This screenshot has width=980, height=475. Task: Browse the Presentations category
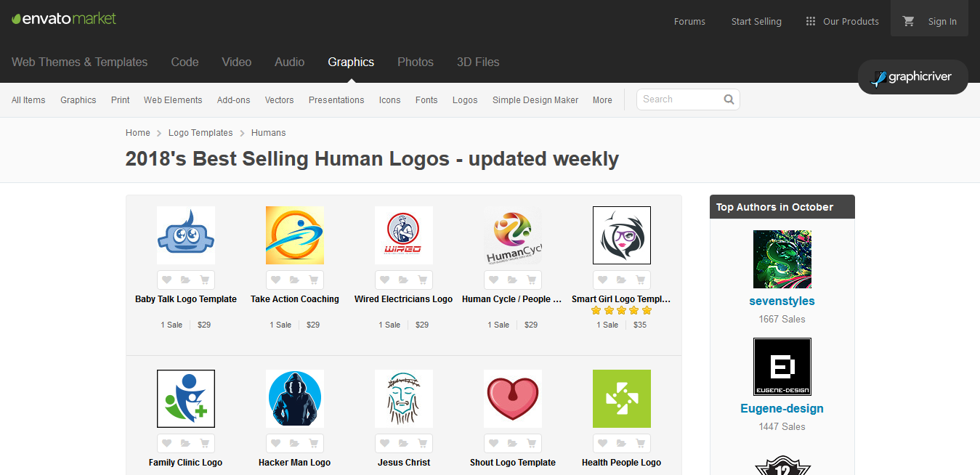click(336, 100)
